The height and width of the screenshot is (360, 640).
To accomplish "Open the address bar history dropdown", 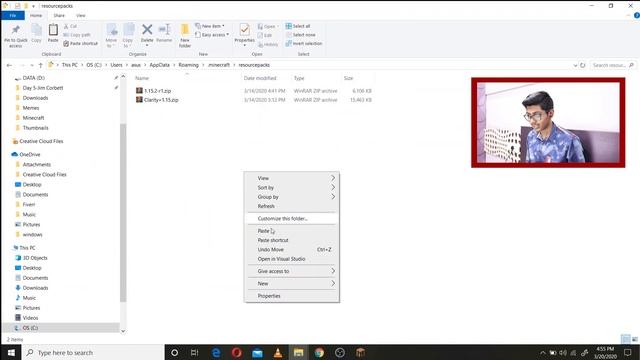I will (575, 65).
